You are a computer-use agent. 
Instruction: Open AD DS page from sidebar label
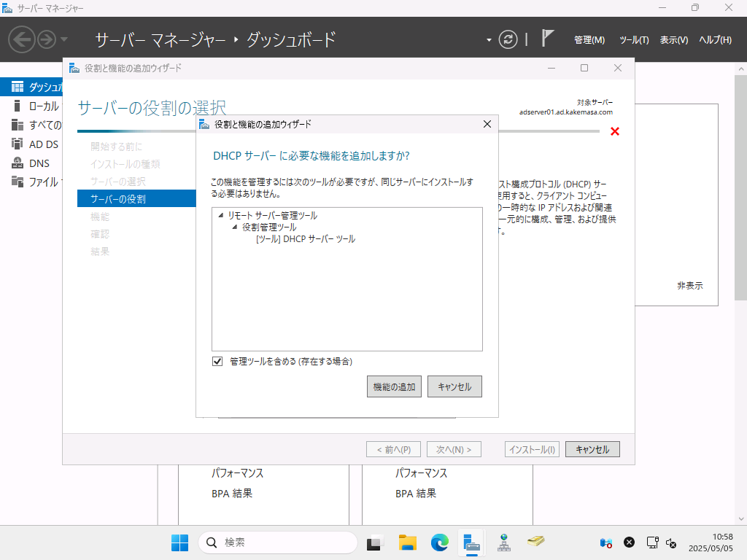[43, 144]
